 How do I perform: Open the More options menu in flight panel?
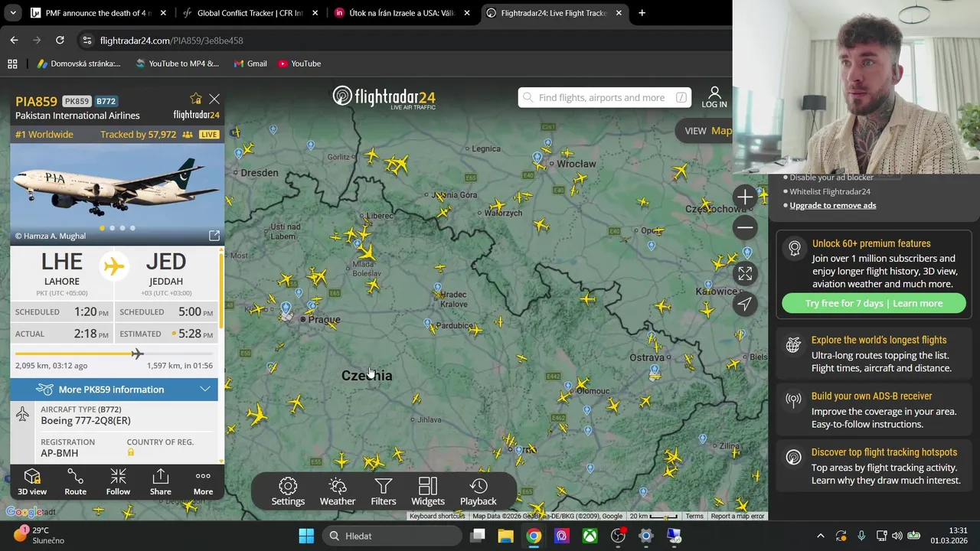203,483
